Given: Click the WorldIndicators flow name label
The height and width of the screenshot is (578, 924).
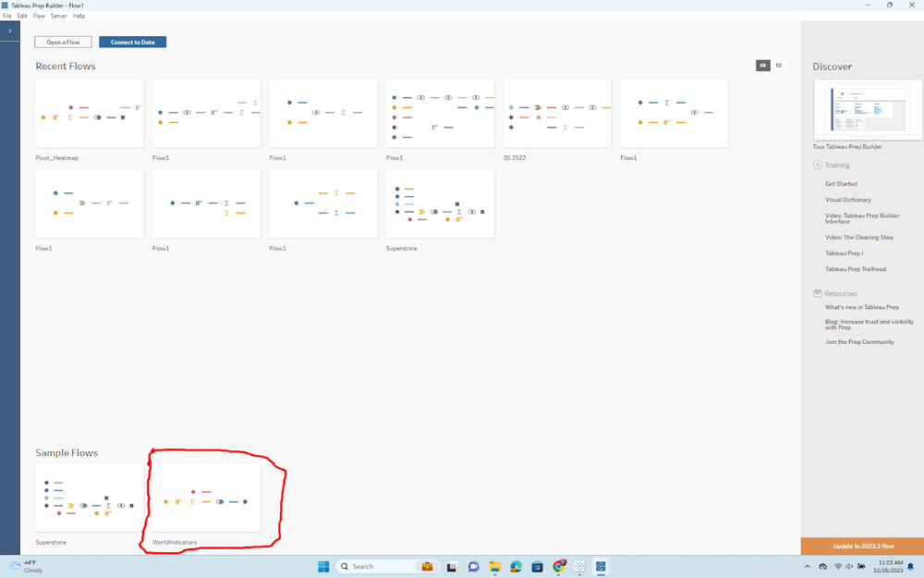Looking at the screenshot, I should [x=175, y=543].
